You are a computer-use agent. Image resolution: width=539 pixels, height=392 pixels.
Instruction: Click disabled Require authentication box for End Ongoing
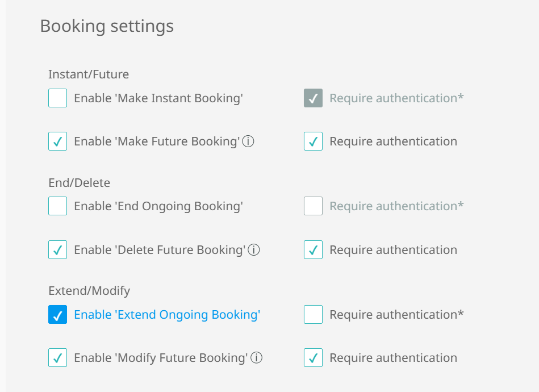click(x=313, y=206)
